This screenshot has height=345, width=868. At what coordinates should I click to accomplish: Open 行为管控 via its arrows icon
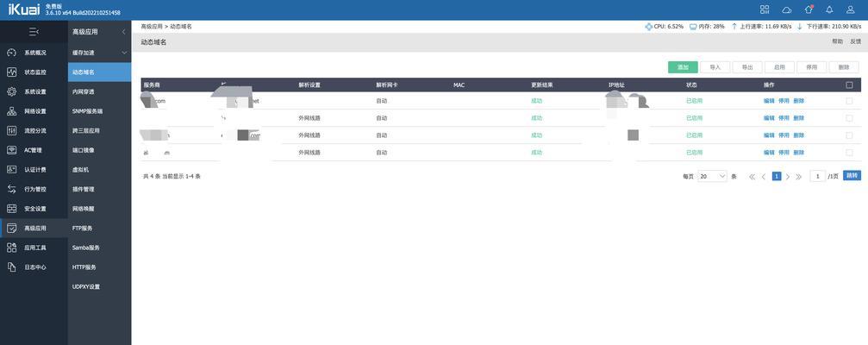click(x=11, y=189)
